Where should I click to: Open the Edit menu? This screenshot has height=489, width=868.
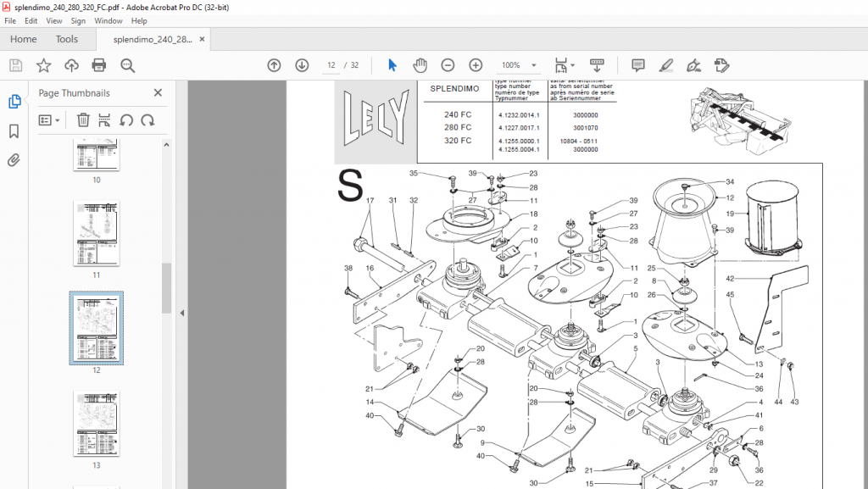(31, 20)
